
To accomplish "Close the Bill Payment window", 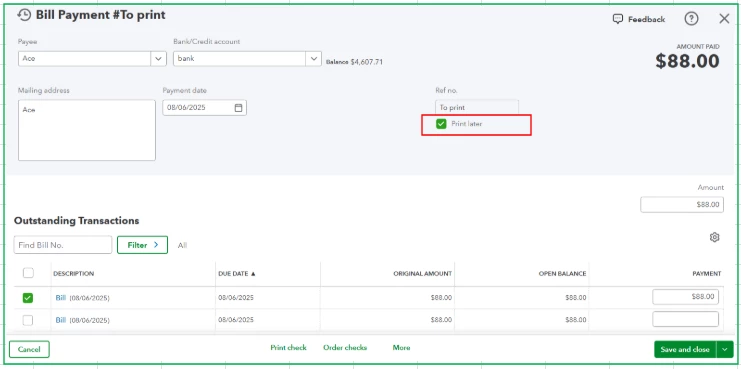I will pyautogui.click(x=724, y=18).
